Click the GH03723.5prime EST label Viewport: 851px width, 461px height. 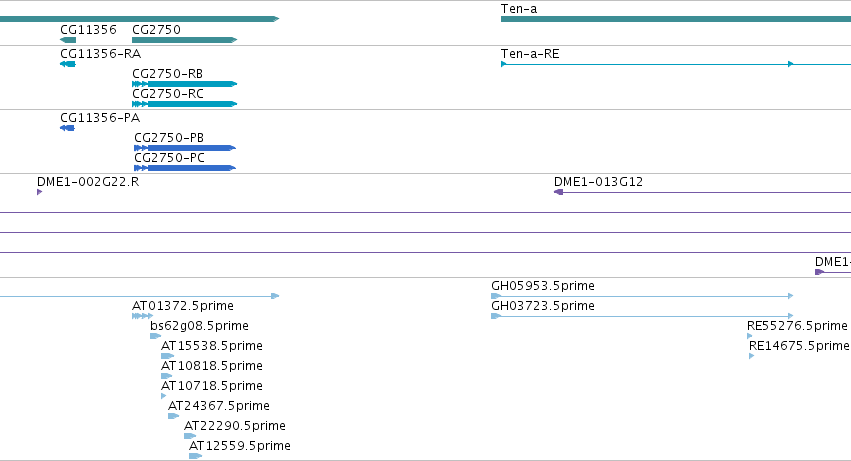click(543, 306)
